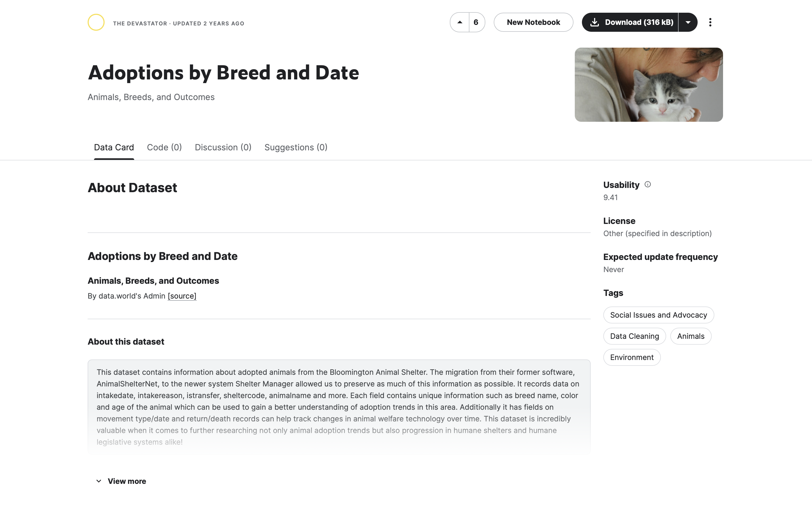The width and height of the screenshot is (812, 509).
Task: Select the Data Card tab
Action: (114, 147)
